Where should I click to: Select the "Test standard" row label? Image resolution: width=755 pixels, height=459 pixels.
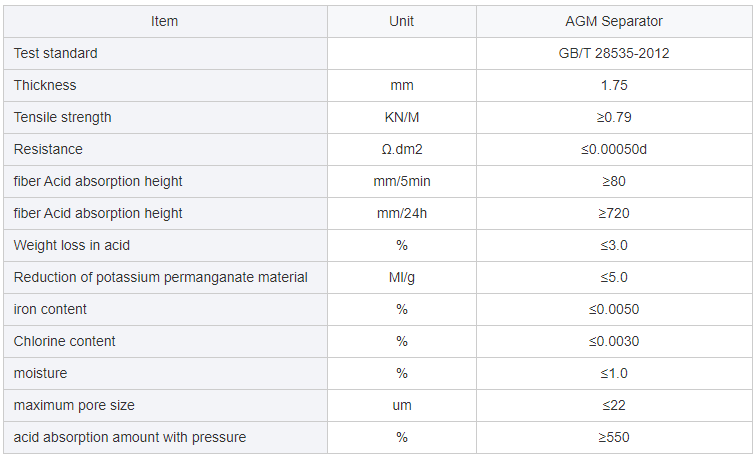click(56, 53)
